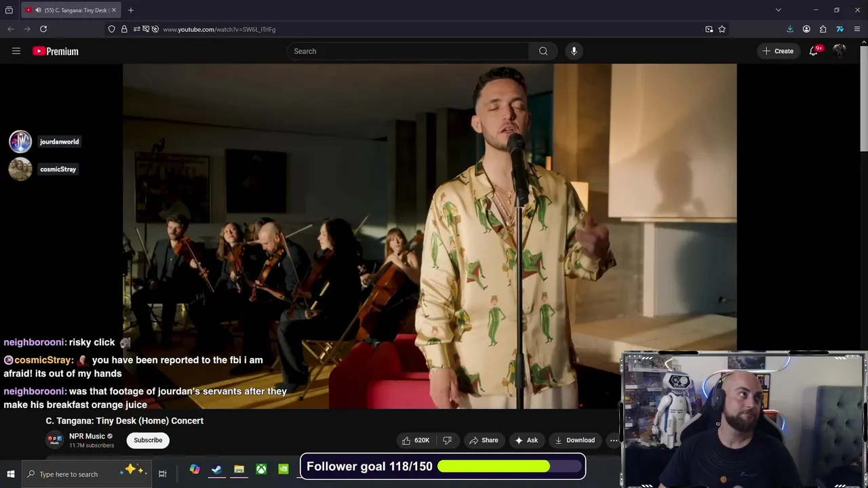Like the video showing 620K likes
This screenshot has height=488, width=868.
416,440
